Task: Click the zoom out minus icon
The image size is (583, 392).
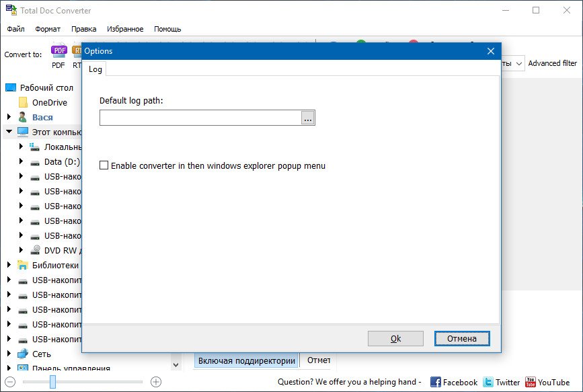Action: [10, 382]
